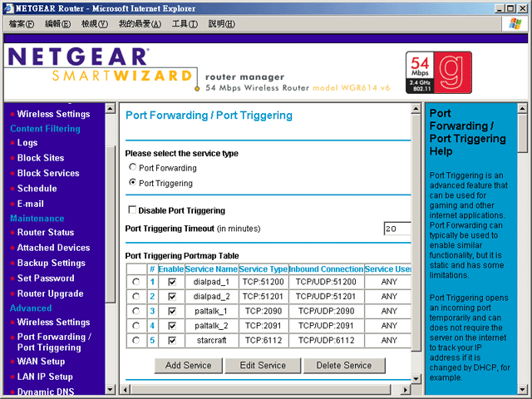The height and width of the screenshot is (399, 532).
Task: Open LAN IP Setup page
Action: [45, 377]
